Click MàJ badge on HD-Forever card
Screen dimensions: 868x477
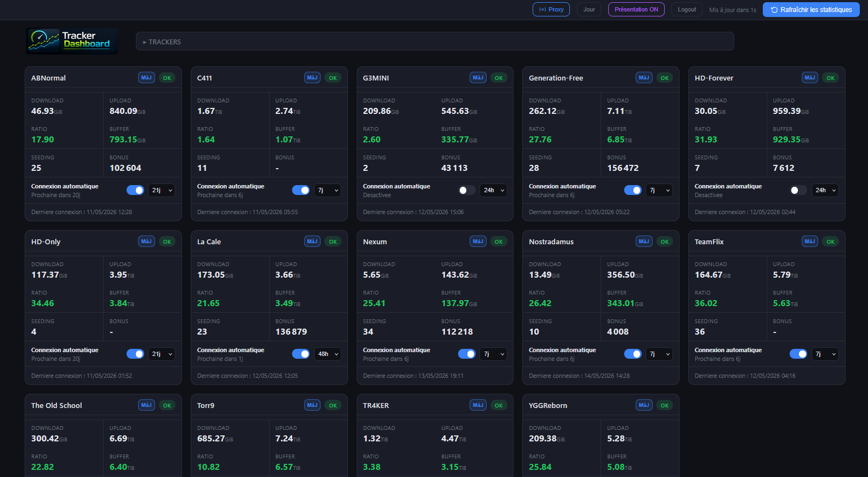[809, 78]
